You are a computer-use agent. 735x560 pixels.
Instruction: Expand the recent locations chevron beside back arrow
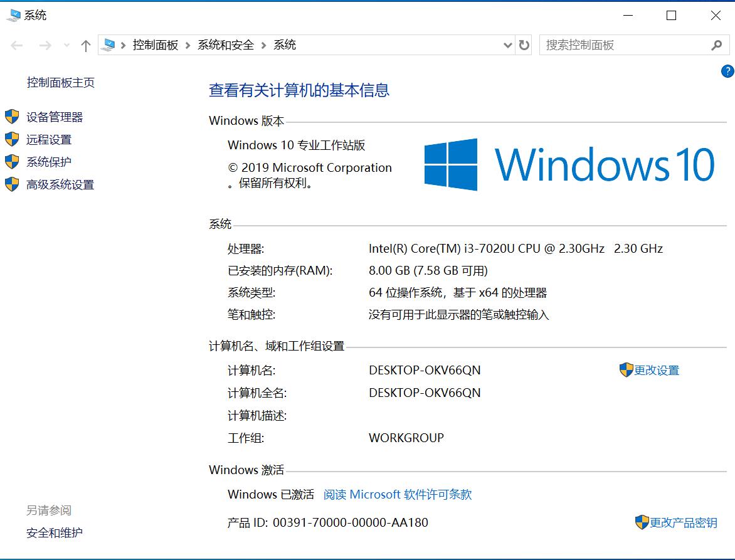(66, 45)
